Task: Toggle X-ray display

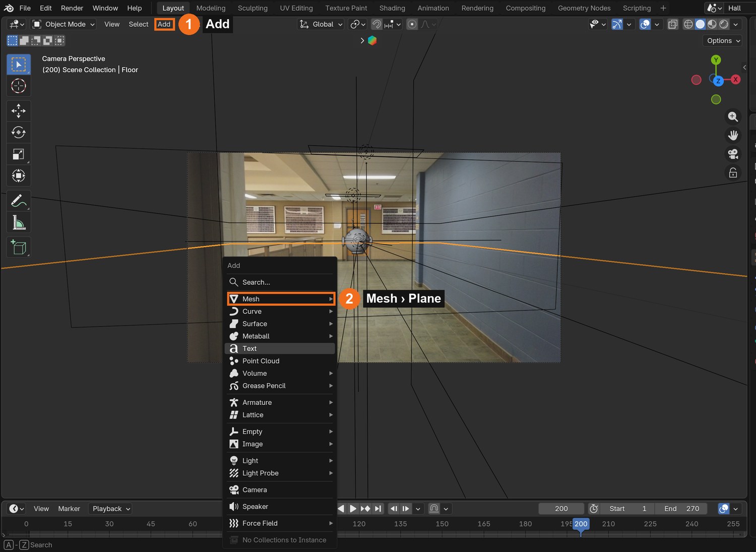Action: tap(673, 24)
